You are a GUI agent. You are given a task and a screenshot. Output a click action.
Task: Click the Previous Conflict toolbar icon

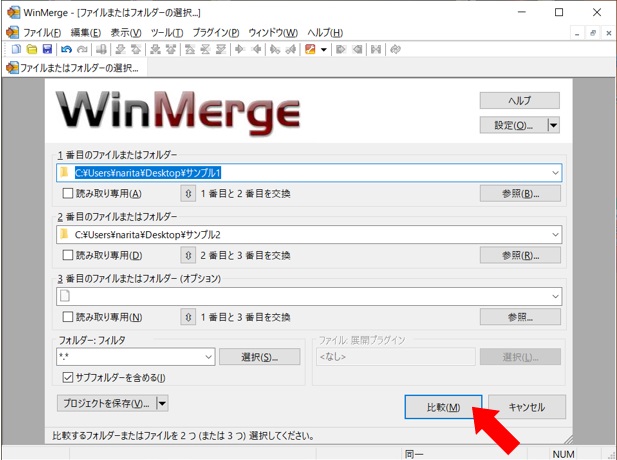(x=171, y=49)
